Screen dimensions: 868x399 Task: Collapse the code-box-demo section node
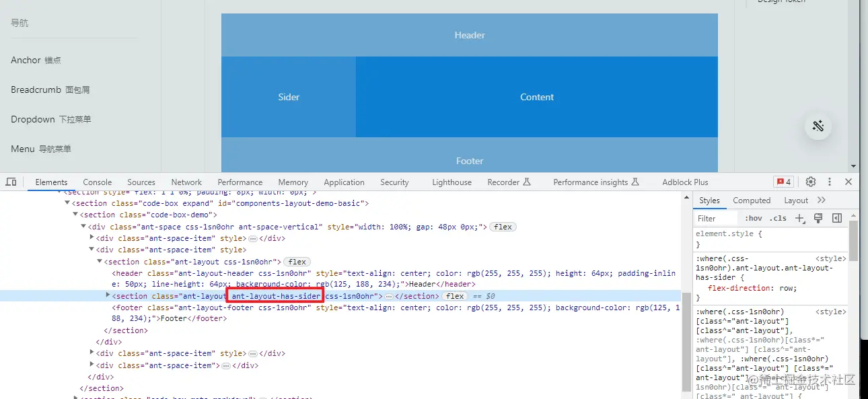tap(75, 215)
